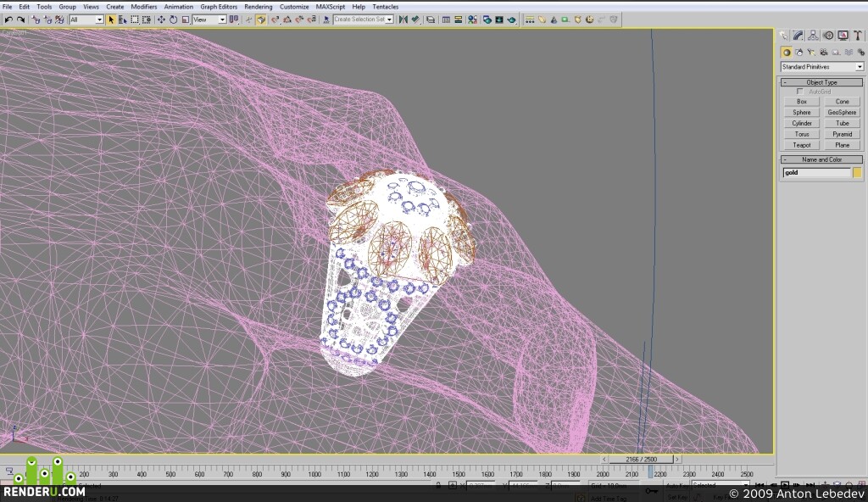Activate the Select Object arrow tool
The height and width of the screenshot is (502, 868).
pos(111,20)
